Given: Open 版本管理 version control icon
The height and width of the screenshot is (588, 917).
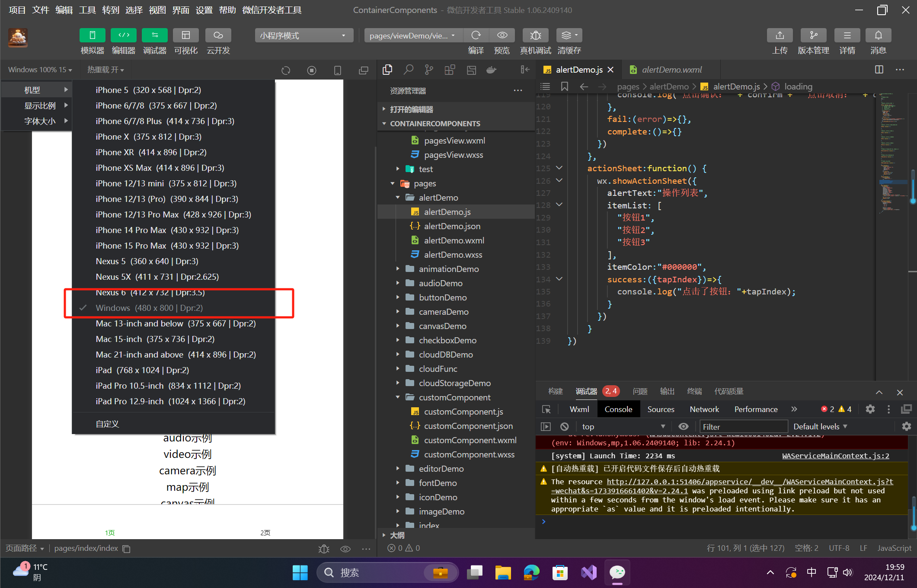Looking at the screenshot, I should [813, 35].
